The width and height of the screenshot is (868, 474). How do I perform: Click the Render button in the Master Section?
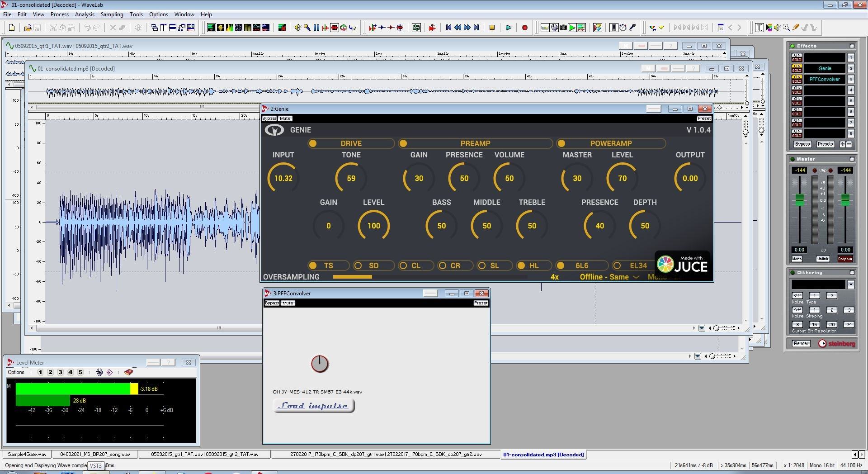click(801, 344)
